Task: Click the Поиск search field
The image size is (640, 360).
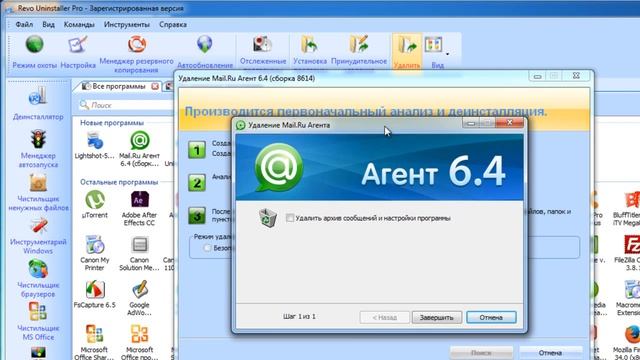Action: pos(127,105)
